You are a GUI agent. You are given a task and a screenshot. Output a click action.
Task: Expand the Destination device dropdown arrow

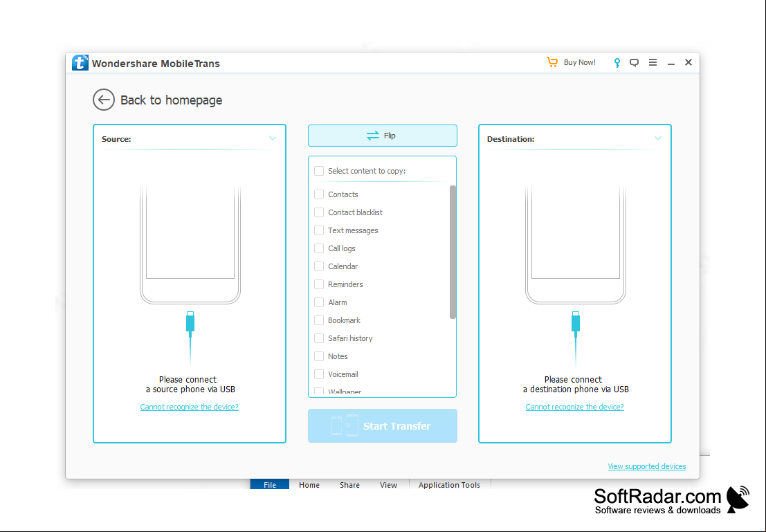(x=658, y=139)
